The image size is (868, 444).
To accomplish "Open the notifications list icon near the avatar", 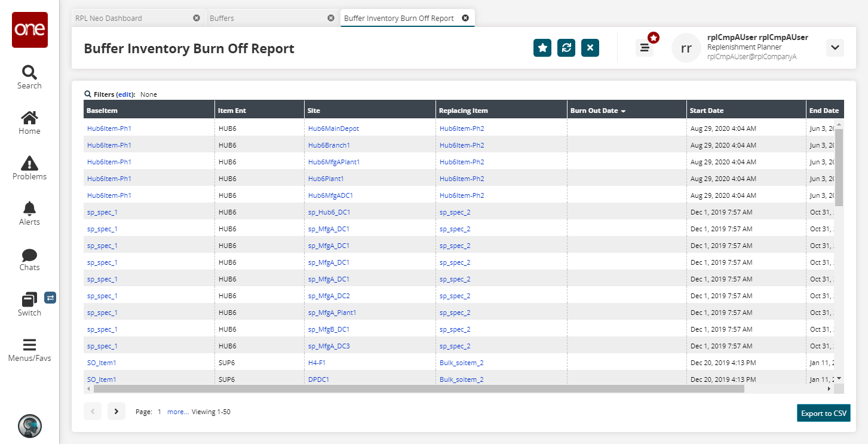I will pos(645,48).
